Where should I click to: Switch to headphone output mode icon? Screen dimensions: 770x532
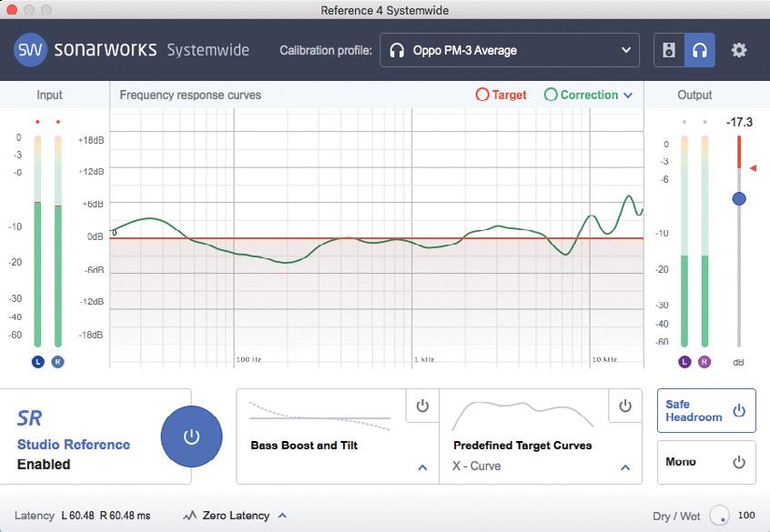pos(700,50)
